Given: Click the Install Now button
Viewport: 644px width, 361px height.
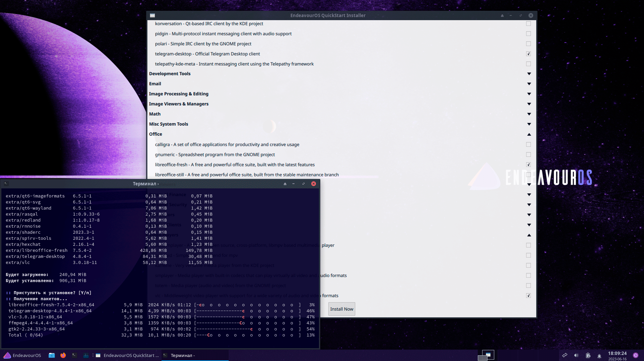Looking at the screenshot, I should (342, 309).
